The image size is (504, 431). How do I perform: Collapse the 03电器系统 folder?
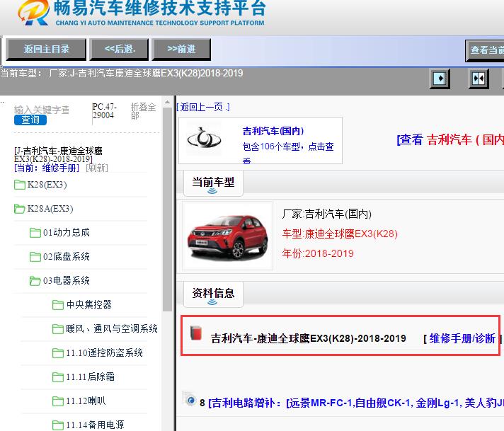[x=35, y=281]
